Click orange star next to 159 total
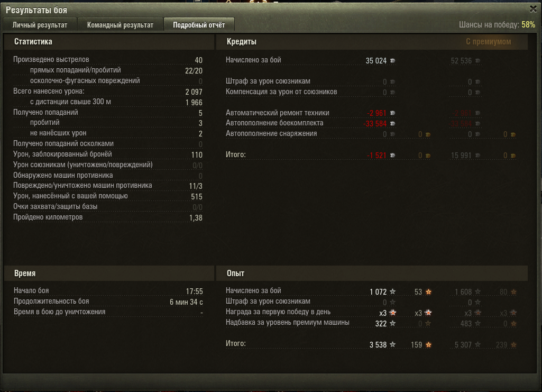The image size is (542, 392). tap(429, 345)
